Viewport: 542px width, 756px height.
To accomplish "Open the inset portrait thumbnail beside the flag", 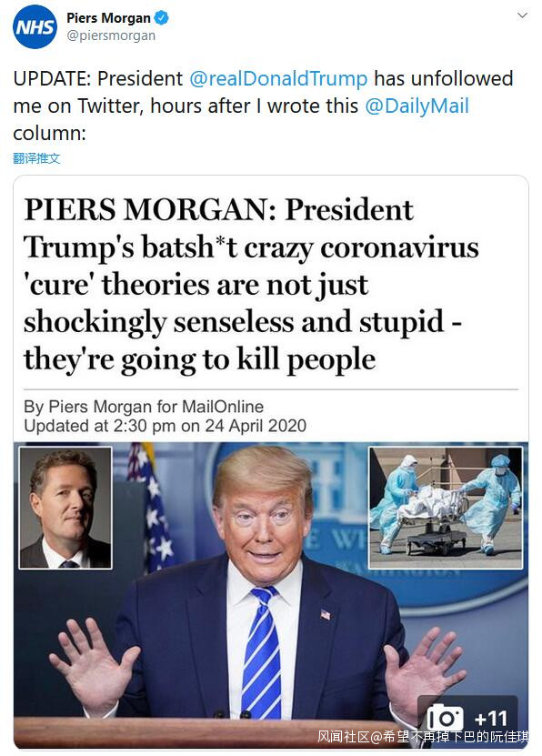I will (x=65, y=508).
